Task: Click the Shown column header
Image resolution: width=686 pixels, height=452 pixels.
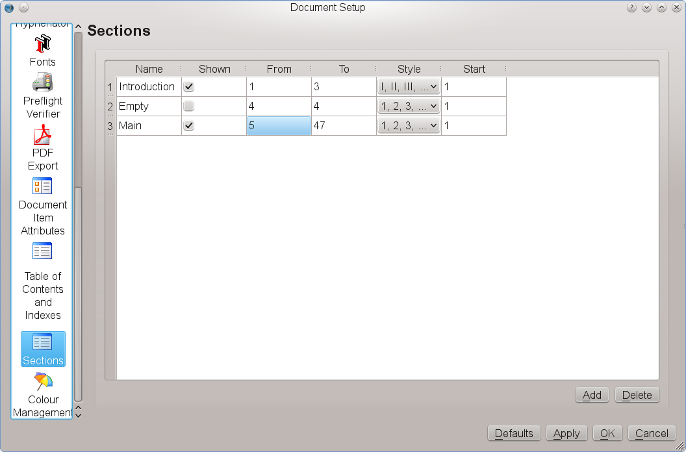Action: click(214, 69)
